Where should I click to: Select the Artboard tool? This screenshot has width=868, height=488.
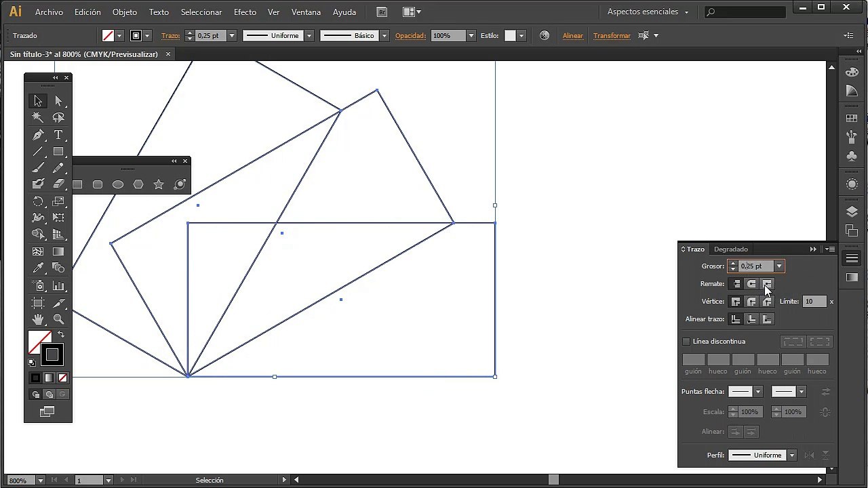pos(38,303)
